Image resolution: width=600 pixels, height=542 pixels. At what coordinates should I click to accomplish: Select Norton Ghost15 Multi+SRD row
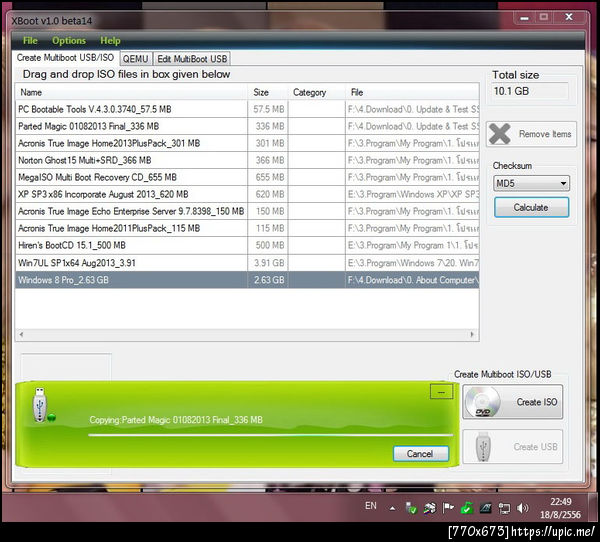pyautogui.click(x=247, y=160)
